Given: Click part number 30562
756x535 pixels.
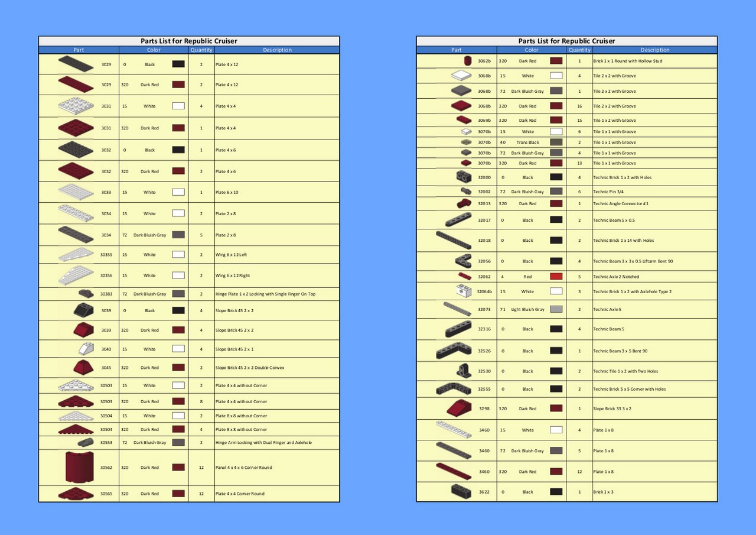Looking at the screenshot, I should click(106, 467).
